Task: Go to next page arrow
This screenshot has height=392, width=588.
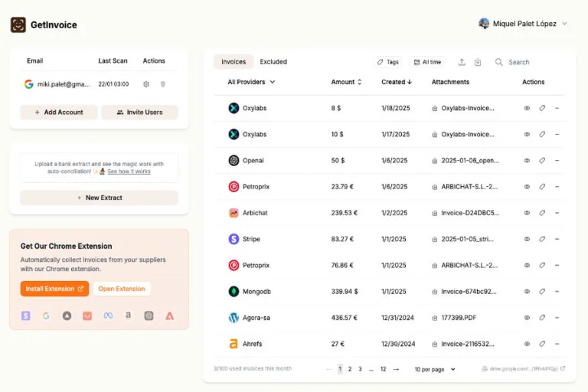Action: (396, 369)
